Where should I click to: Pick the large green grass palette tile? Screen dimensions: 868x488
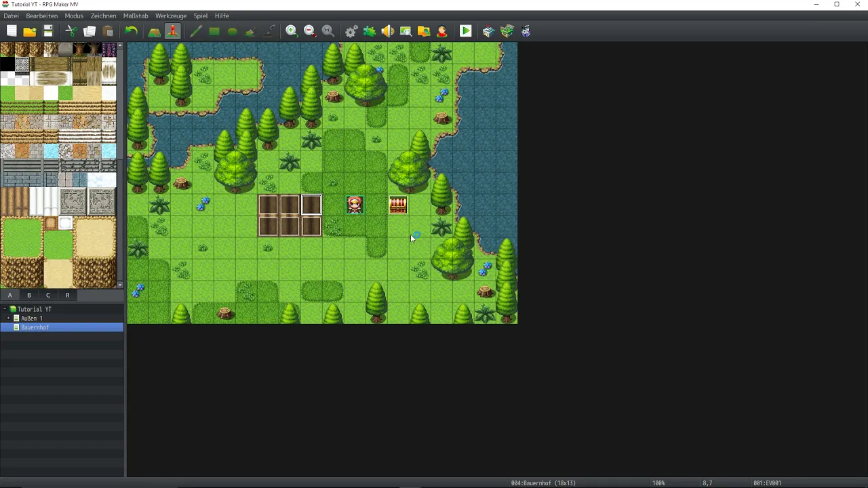pyautogui.click(x=22, y=237)
